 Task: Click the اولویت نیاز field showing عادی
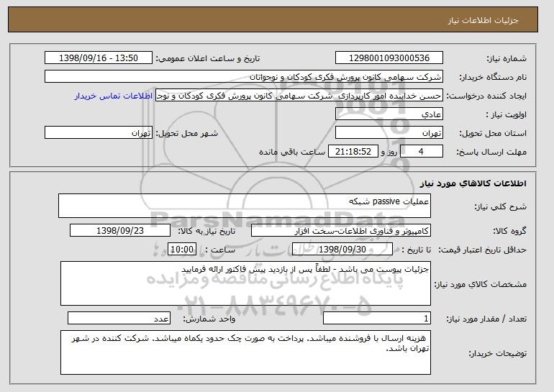coord(389,114)
